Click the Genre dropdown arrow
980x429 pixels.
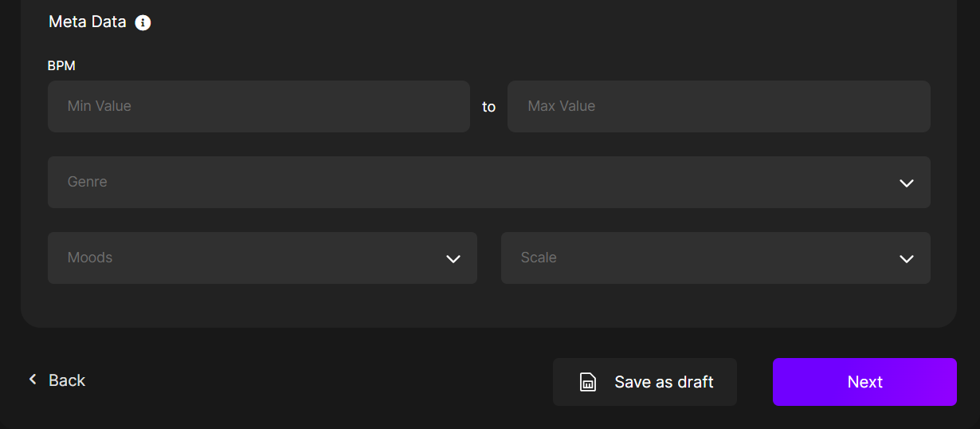(x=906, y=183)
